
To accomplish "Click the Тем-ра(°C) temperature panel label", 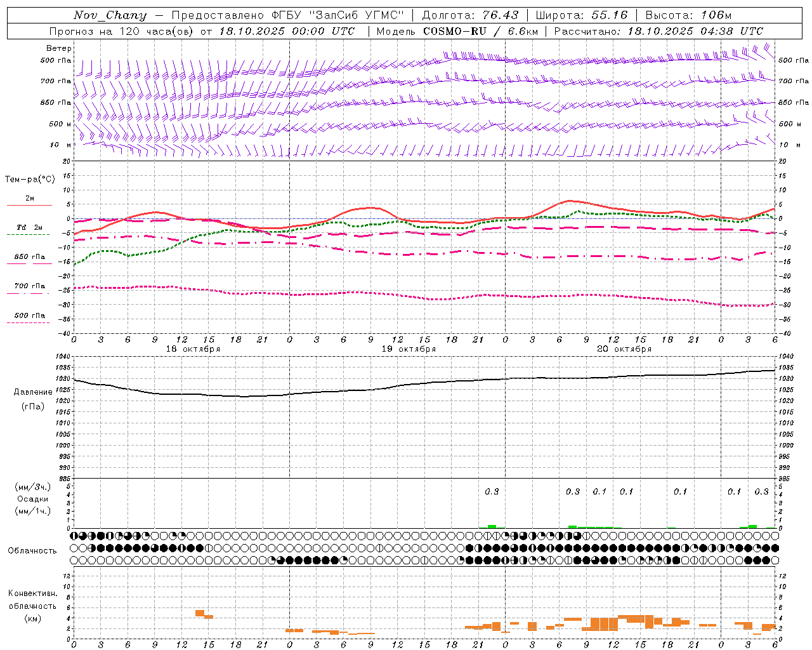I will click(x=30, y=180).
